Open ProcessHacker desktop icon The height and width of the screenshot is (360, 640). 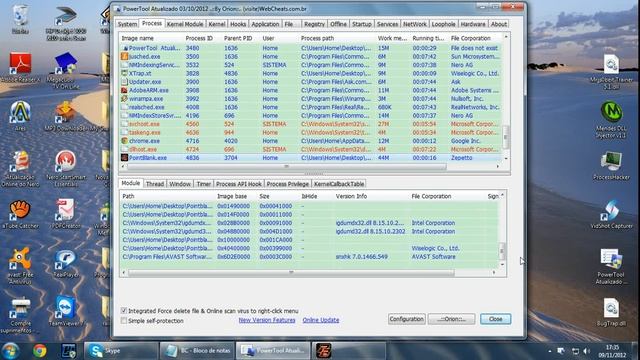[x=611, y=166]
